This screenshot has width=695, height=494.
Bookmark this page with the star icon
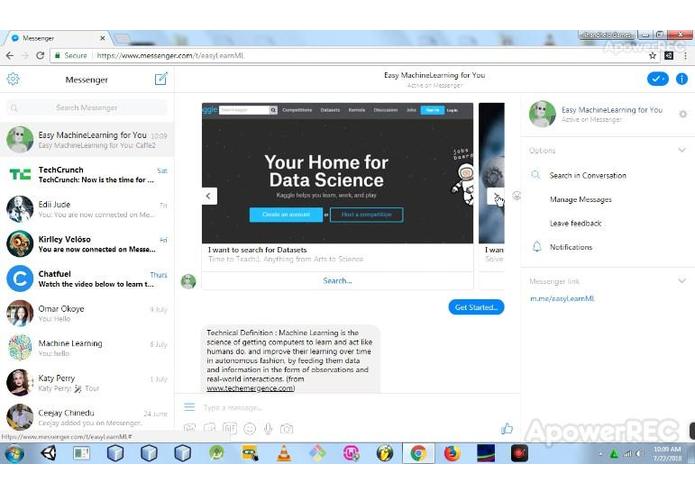point(652,55)
